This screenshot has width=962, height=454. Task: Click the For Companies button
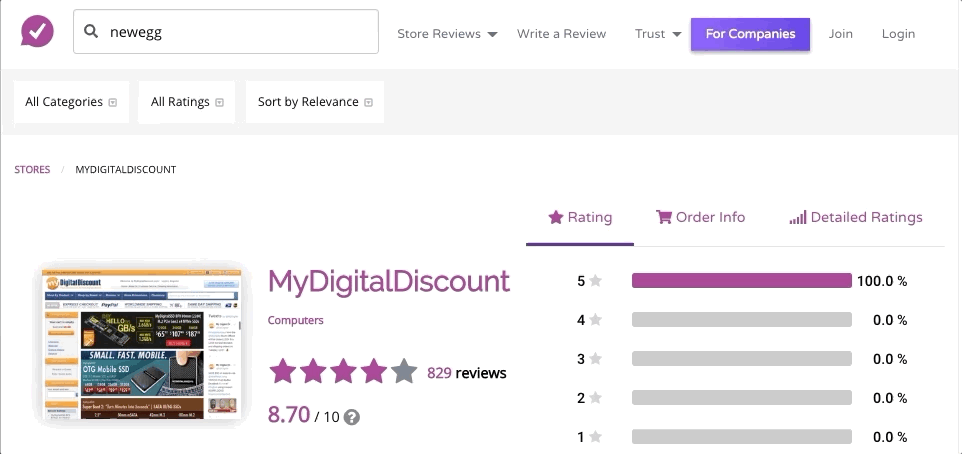point(750,34)
